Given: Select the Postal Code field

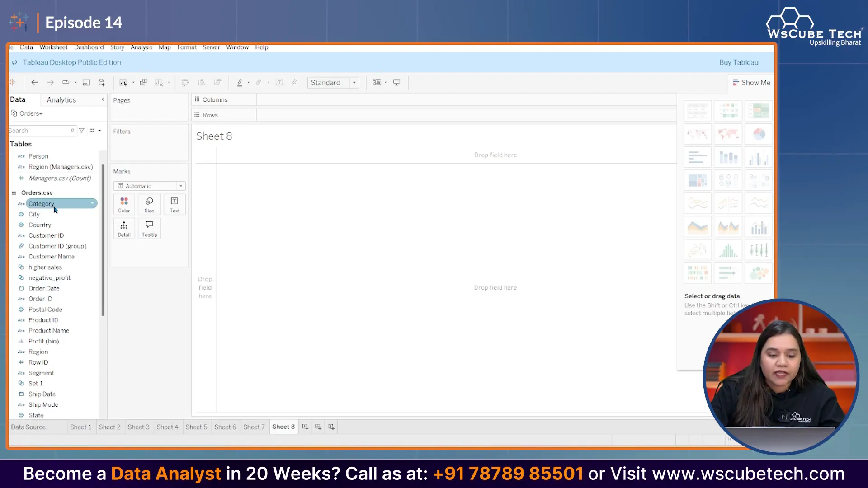Looking at the screenshot, I should [45, 310].
